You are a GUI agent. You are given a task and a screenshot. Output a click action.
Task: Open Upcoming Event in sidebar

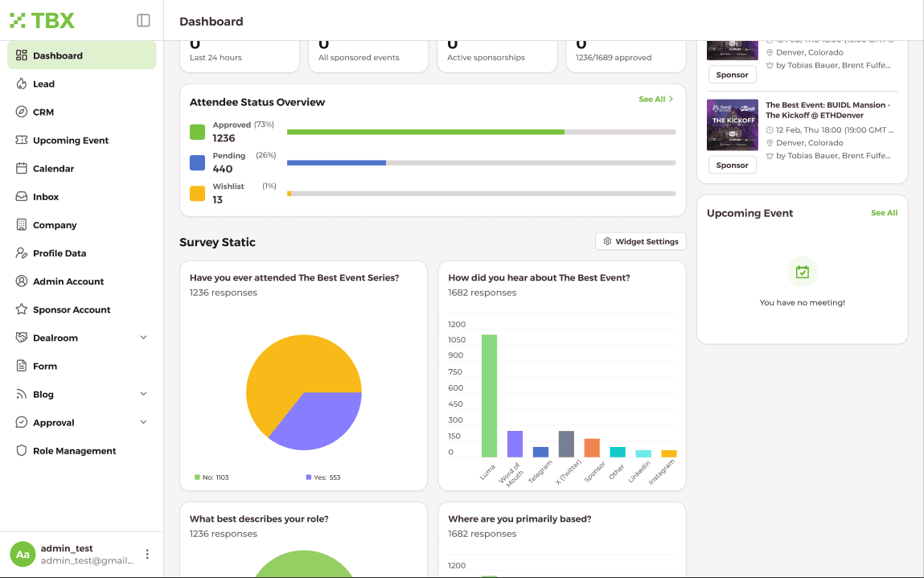pyautogui.click(x=82, y=140)
